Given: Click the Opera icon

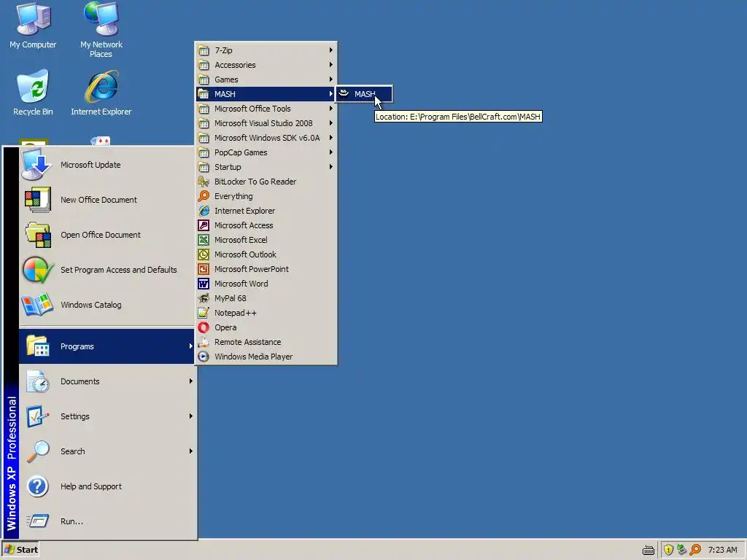Looking at the screenshot, I should tap(204, 327).
